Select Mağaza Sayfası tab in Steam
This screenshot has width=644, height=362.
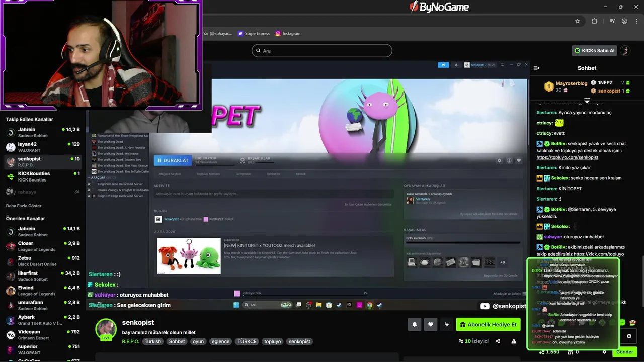tap(170, 174)
